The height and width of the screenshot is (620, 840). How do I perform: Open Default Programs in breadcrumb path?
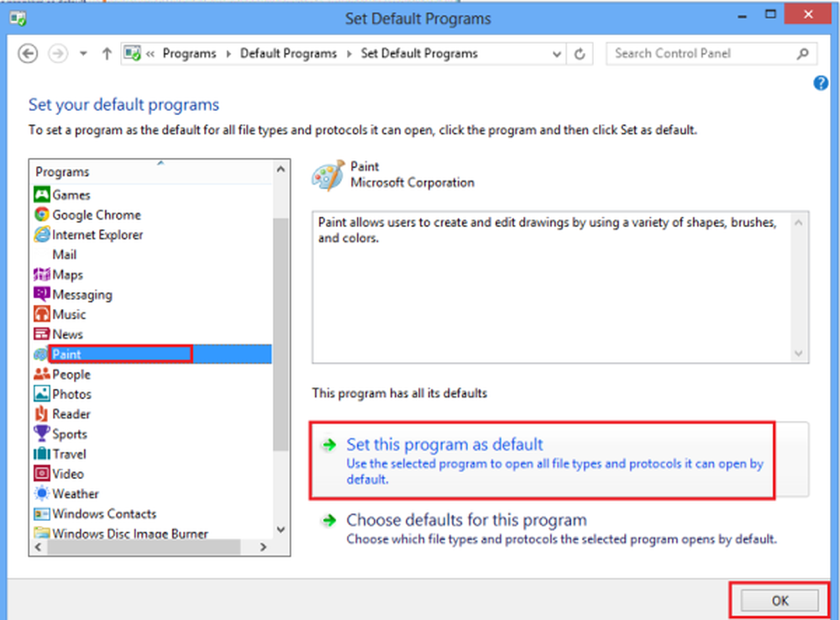[288, 54]
